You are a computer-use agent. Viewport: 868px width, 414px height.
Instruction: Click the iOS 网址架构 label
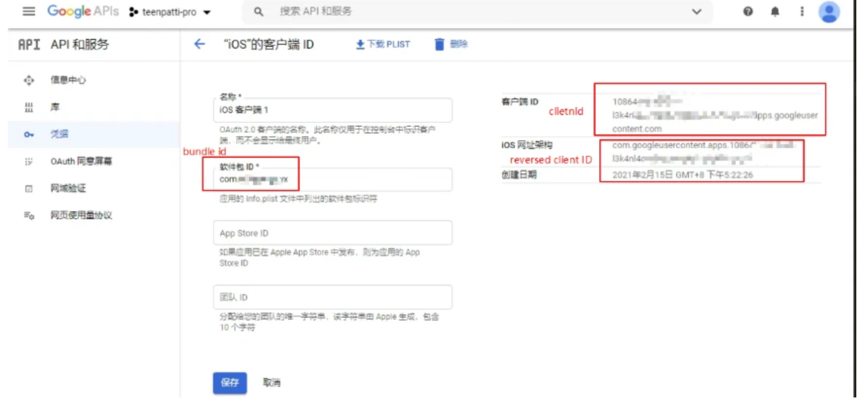pos(527,145)
